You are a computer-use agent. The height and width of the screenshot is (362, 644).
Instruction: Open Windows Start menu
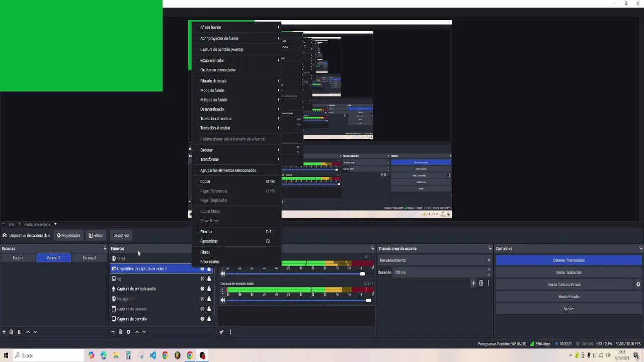[7, 355]
